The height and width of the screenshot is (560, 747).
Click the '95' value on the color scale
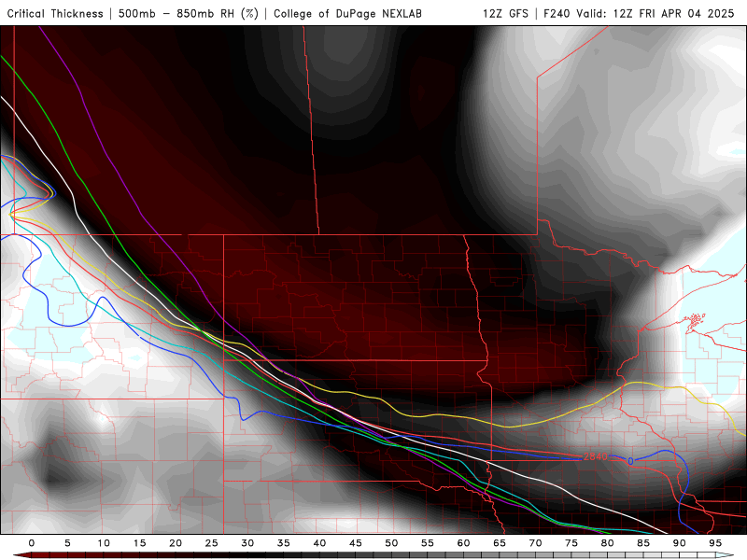(x=715, y=543)
